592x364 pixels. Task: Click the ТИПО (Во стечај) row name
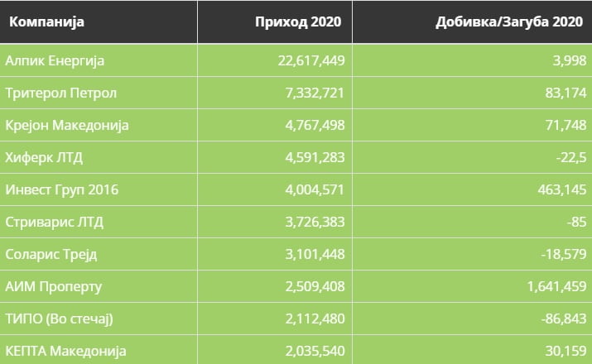point(58,318)
